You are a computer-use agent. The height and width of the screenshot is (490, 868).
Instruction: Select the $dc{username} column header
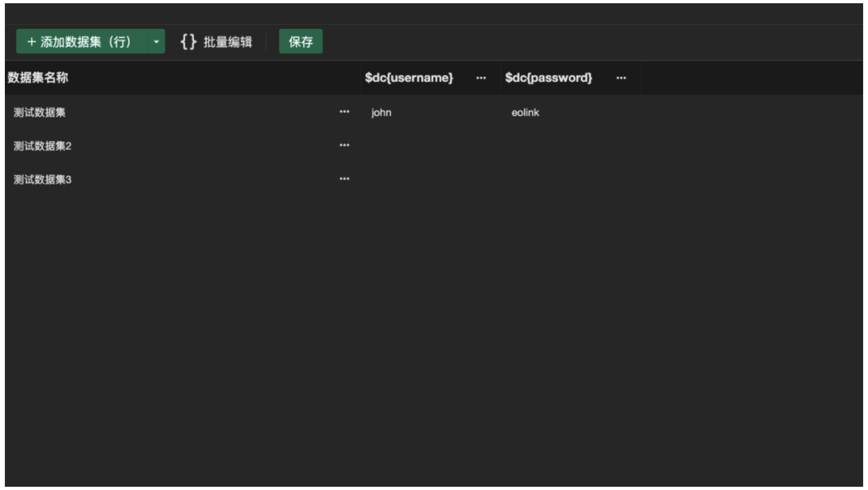click(409, 78)
